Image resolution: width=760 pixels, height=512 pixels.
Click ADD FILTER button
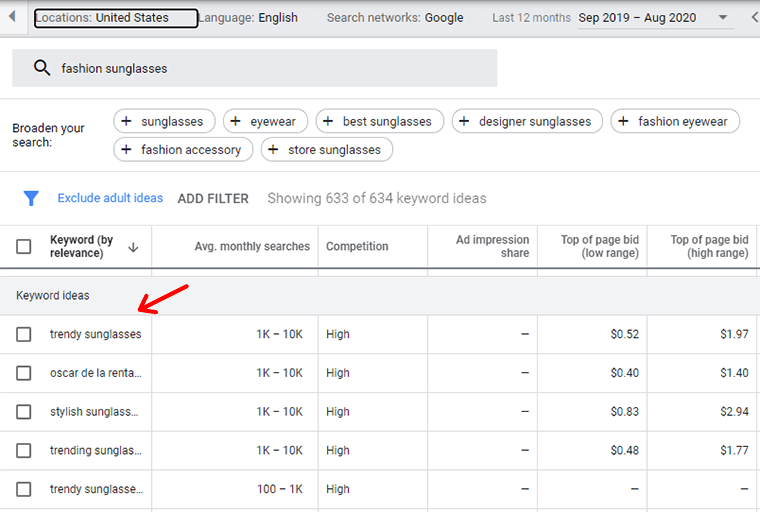point(213,198)
